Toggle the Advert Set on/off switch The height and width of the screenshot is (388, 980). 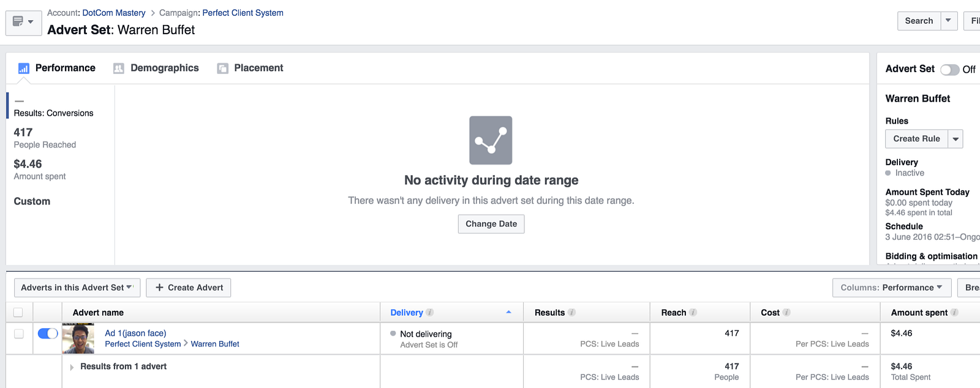click(950, 70)
